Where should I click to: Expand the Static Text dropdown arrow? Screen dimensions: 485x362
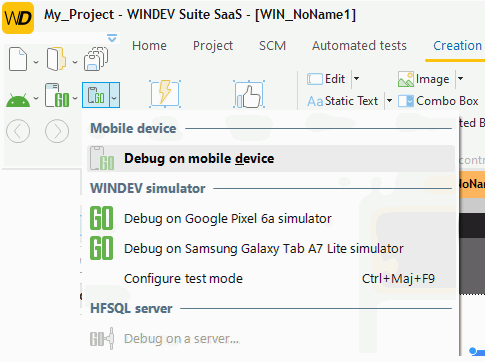(x=389, y=101)
